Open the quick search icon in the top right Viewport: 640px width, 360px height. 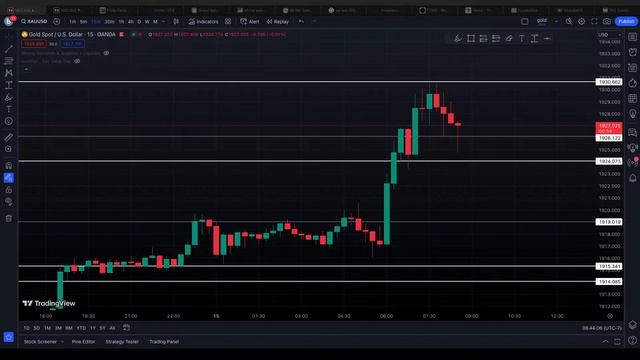(x=569, y=21)
